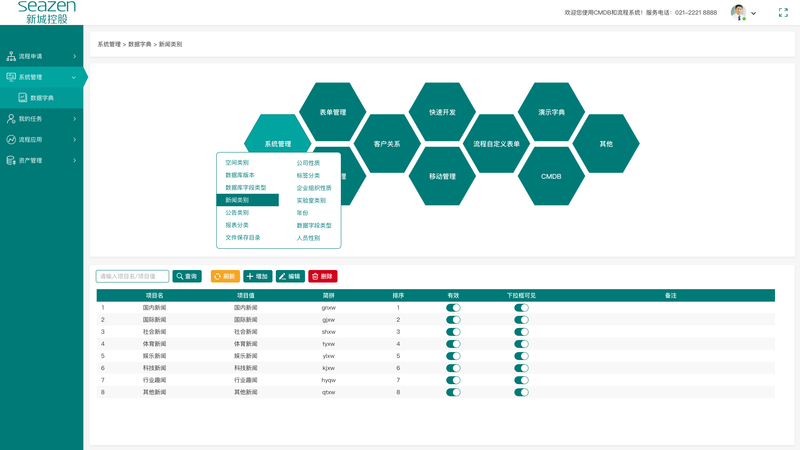Select the 科技新闻 项目名 cell
Viewport: 800px width, 450px height.
[x=155, y=368]
